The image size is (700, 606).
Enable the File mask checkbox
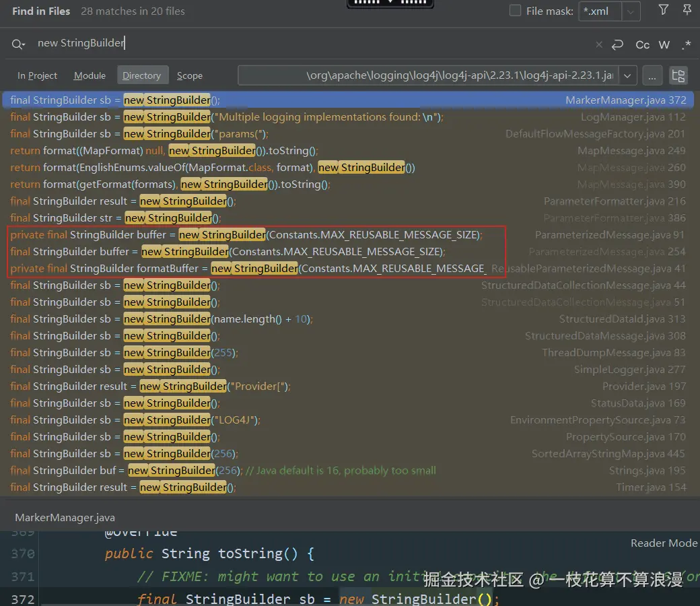(x=515, y=11)
